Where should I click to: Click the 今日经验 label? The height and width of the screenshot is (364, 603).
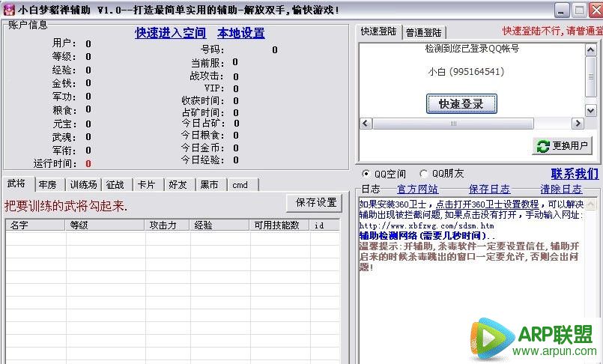pos(203,160)
